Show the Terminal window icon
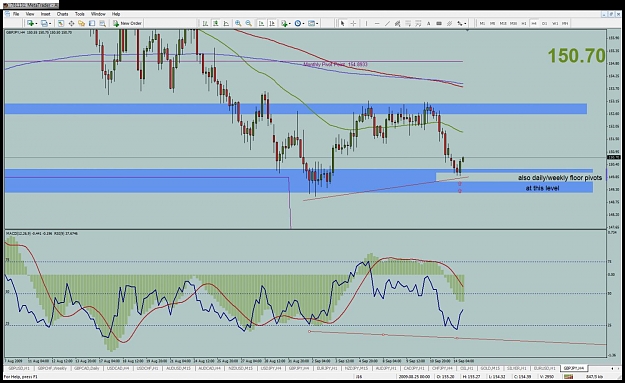Image resolution: width=625 pixels, height=383 pixels. (92, 24)
